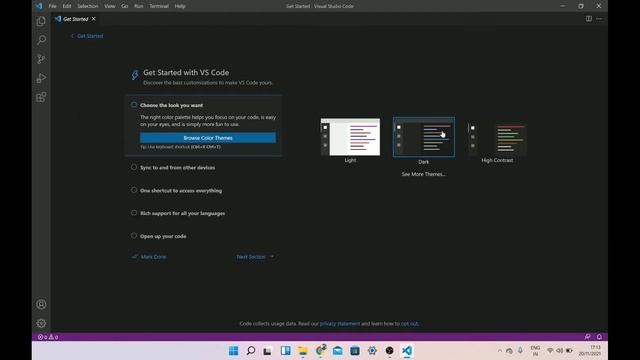Image resolution: width=640 pixels, height=360 pixels.
Task: Select 'Rich support for all your languages'
Action: pos(182,213)
